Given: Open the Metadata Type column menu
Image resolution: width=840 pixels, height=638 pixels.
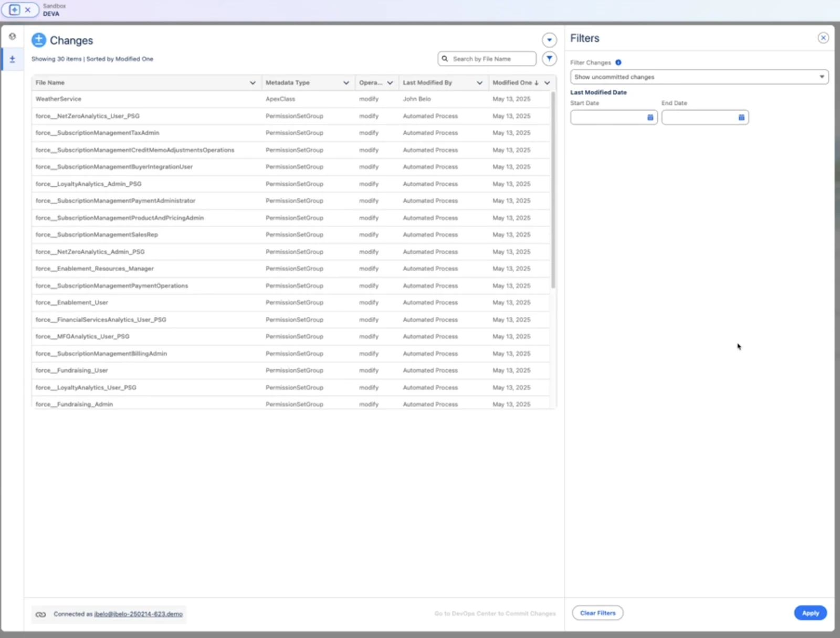Looking at the screenshot, I should point(346,83).
